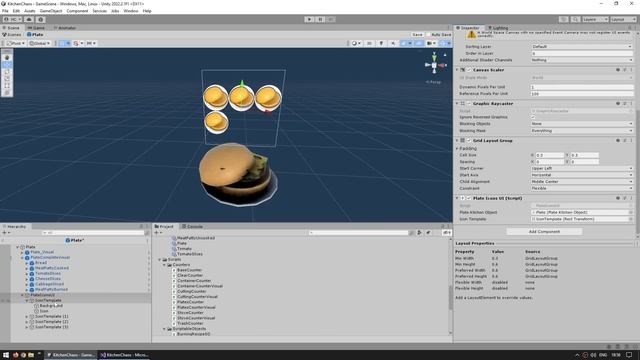
Task: Open the File menu
Action: 5,11
